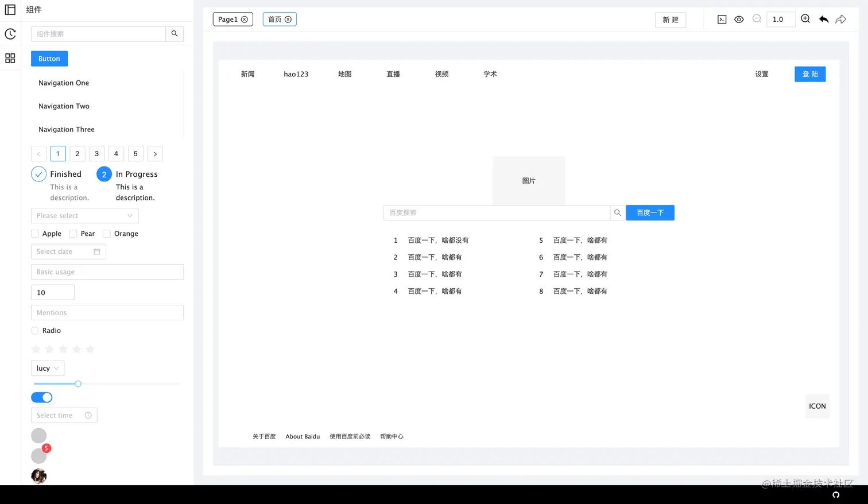This screenshot has height=504, width=868.
Task: Toggle preview with the eye icon
Action: pyautogui.click(x=739, y=20)
